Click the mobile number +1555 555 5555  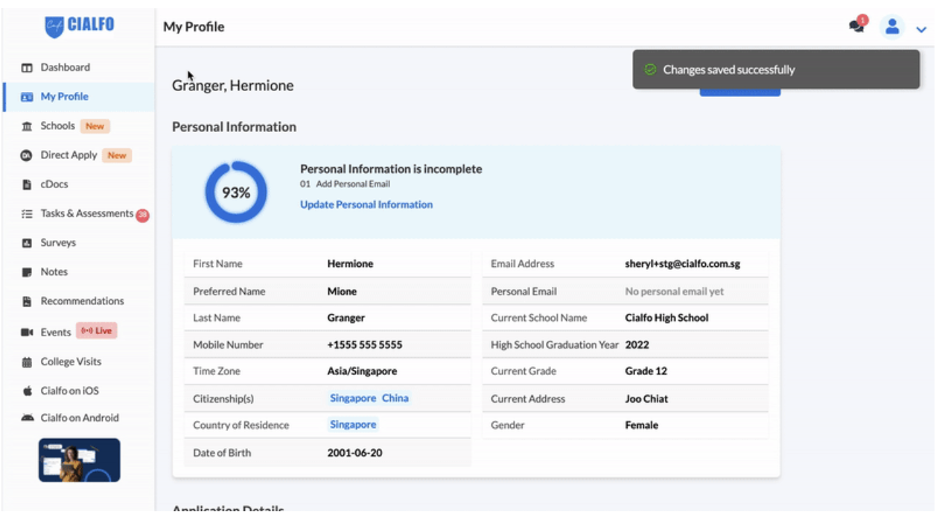pos(365,345)
